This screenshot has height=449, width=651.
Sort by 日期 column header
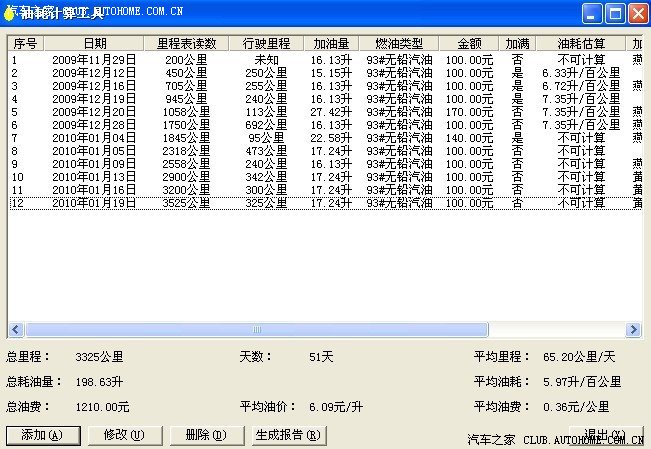point(94,43)
